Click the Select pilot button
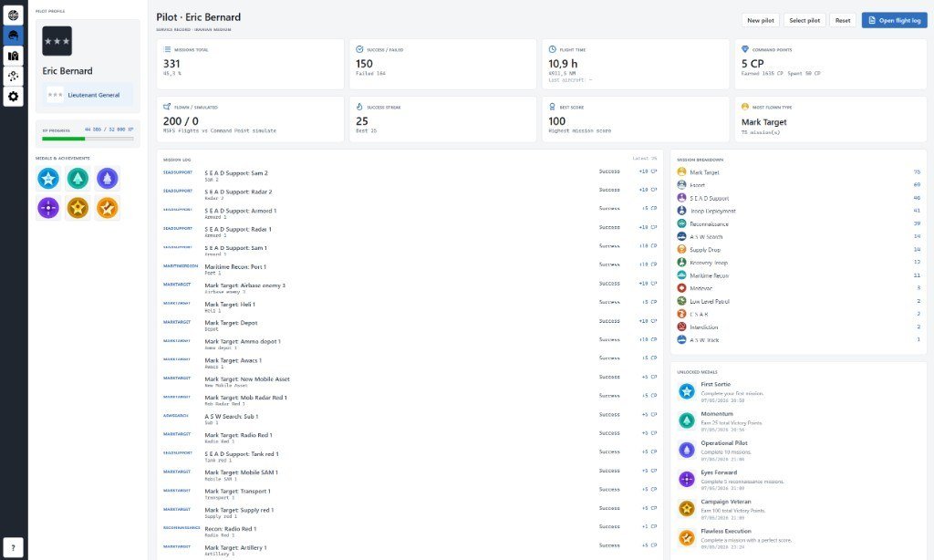This screenshot has height=560, width=934. tap(804, 20)
